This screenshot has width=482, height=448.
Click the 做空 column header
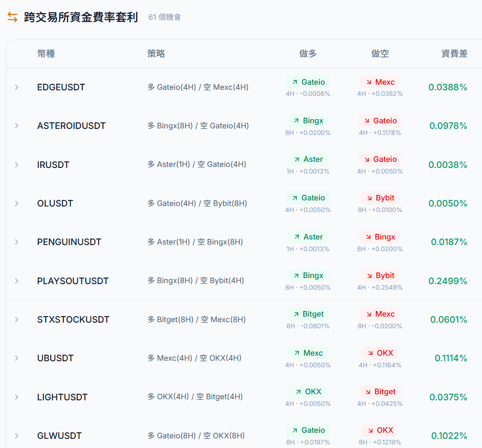[380, 53]
